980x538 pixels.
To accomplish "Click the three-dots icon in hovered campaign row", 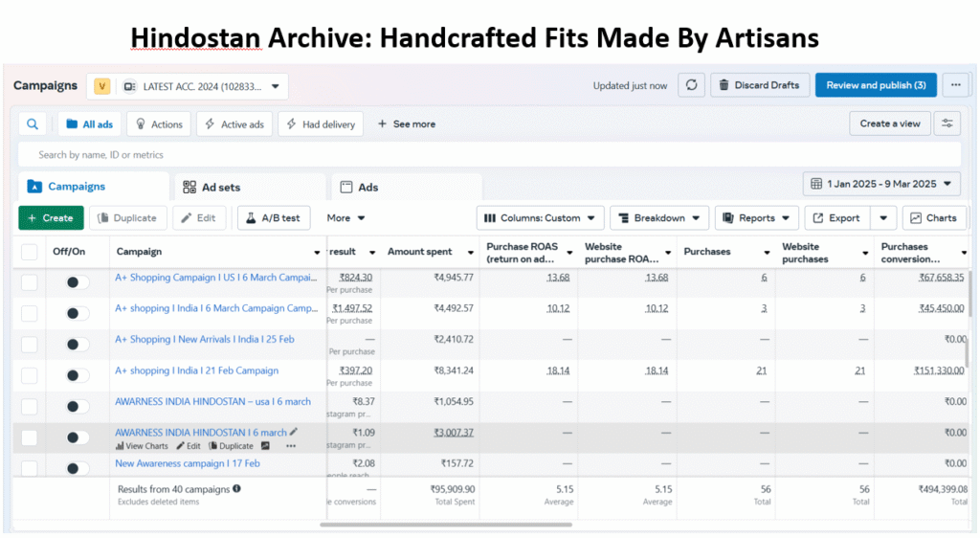I will tap(291, 446).
